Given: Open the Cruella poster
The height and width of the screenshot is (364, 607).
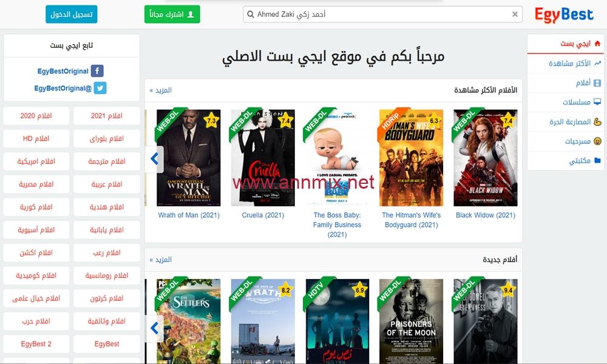Looking at the screenshot, I should [263, 158].
